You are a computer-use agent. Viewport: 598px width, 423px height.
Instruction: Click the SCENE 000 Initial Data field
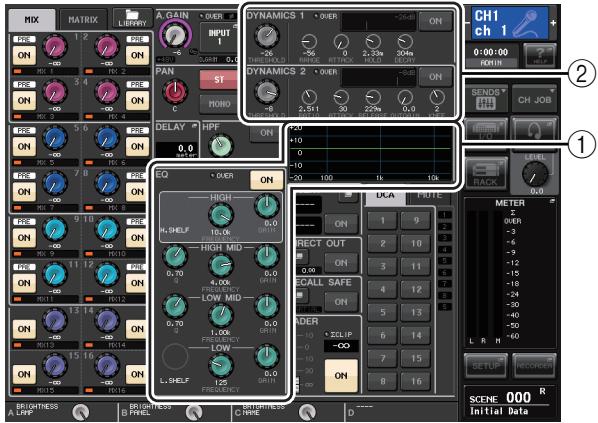[x=511, y=404]
